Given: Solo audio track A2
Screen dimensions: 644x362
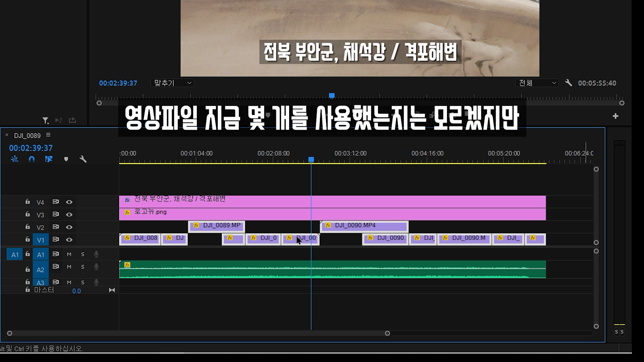Looking at the screenshot, I should point(83,267).
